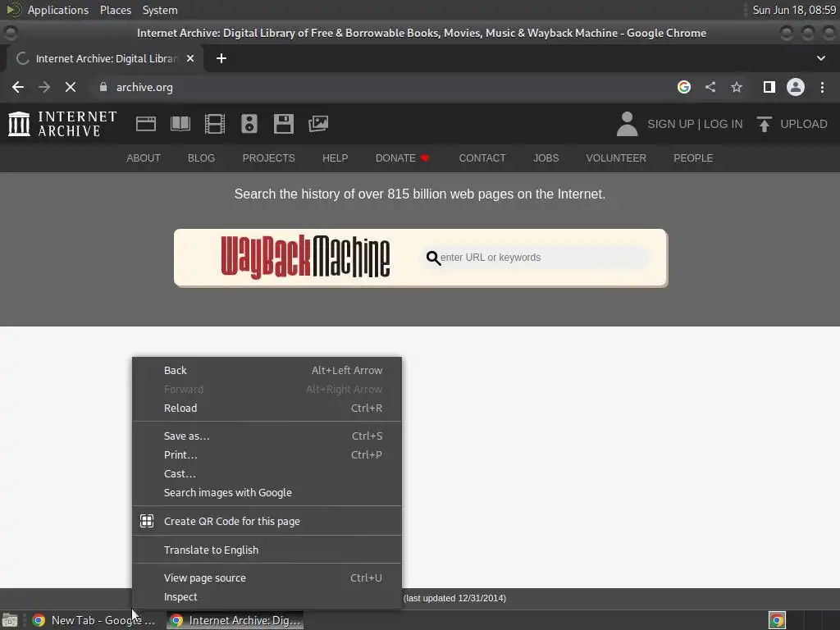
Task: Open the ABOUT link
Action: (x=144, y=158)
